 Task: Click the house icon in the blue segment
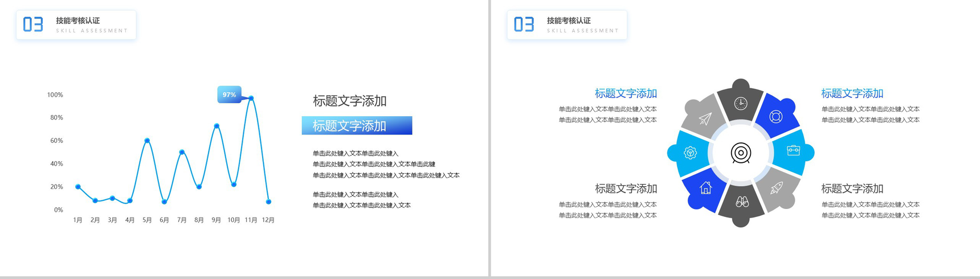point(706,187)
